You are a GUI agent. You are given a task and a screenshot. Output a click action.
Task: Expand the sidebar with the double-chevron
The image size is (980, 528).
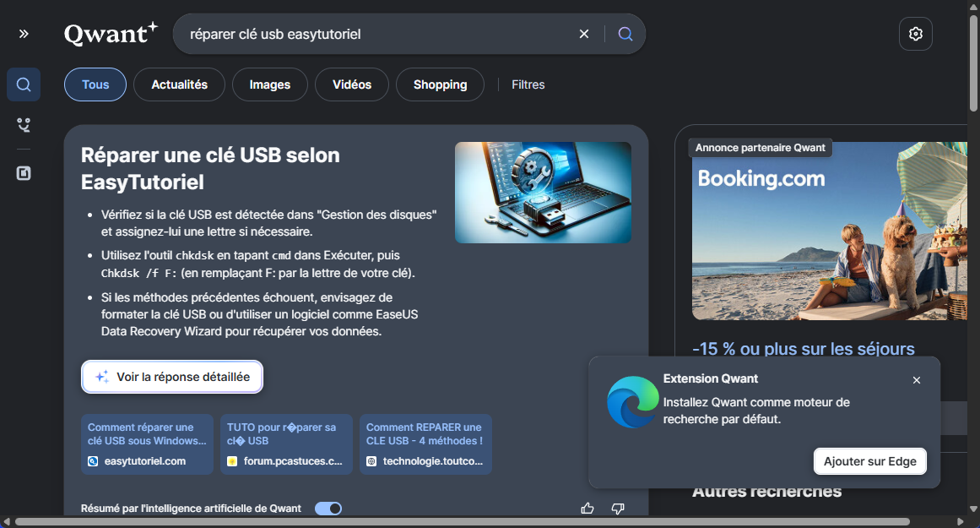coord(23,34)
